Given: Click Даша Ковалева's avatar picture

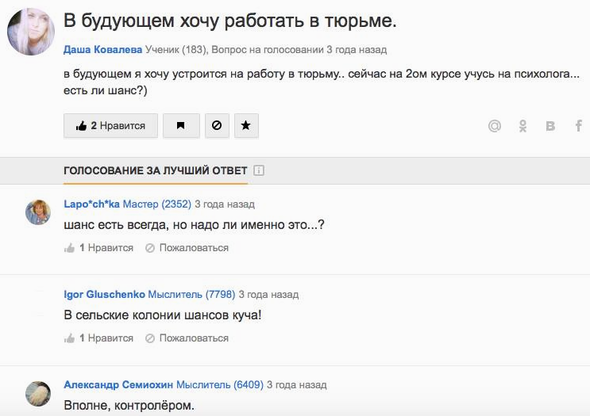Looking at the screenshot, I should coord(31,32).
